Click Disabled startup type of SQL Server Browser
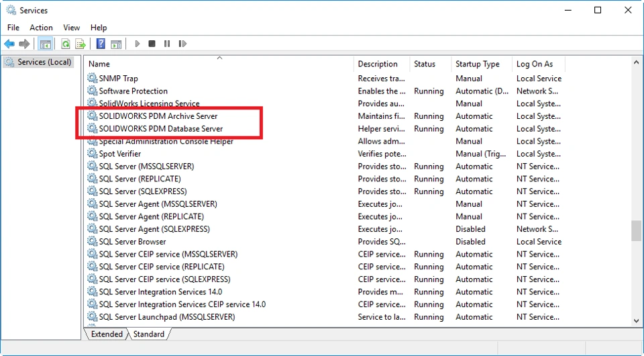 (470, 241)
